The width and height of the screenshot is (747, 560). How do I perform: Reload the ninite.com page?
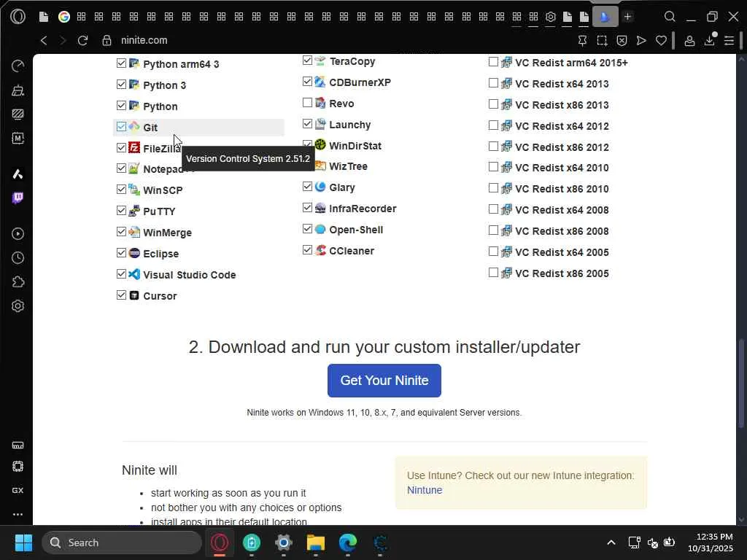pos(83,41)
